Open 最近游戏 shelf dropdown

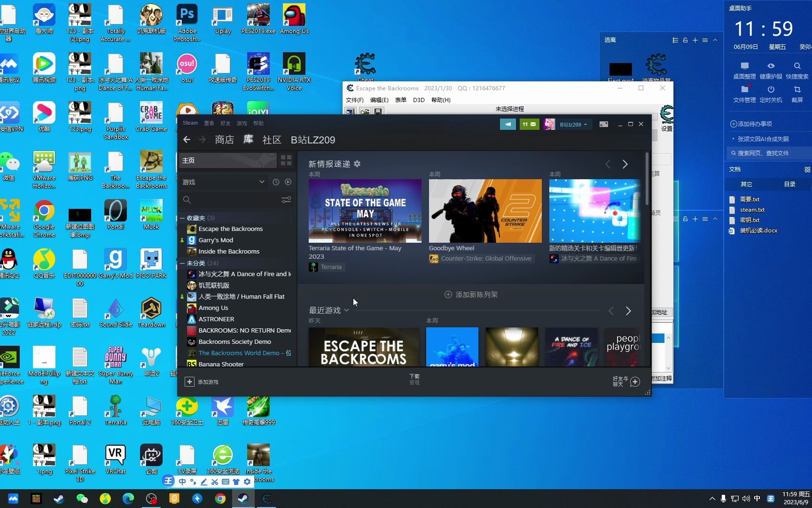[x=346, y=310]
